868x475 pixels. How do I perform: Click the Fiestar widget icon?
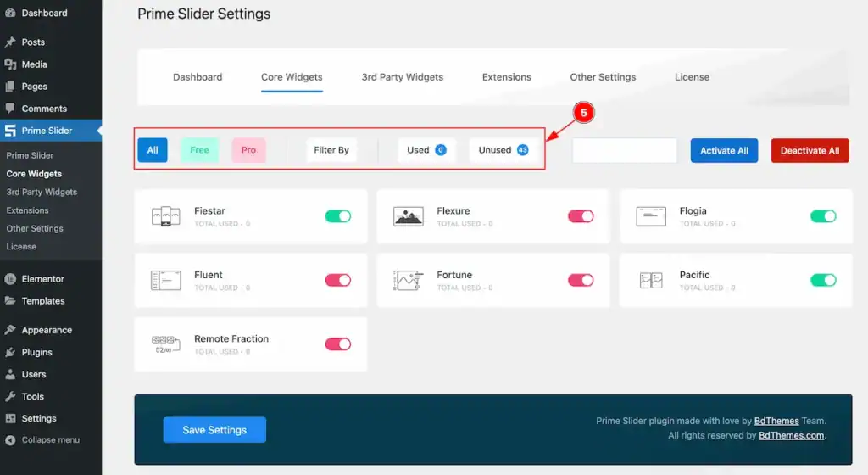click(165, 216)
